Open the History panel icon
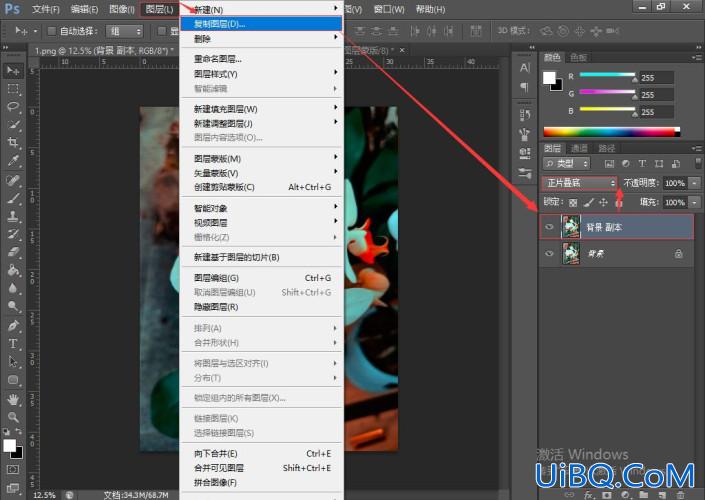Screen dimensions: 705x500 pyautogui.click(x=524, y=115)
